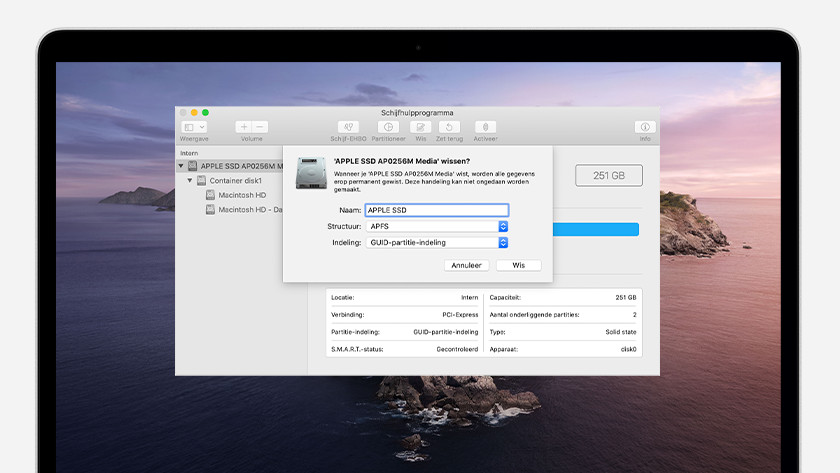This screenshot has width=840, height=473.
Task: Open the Weergave sidebar view icon
Action: pos(189,127)
